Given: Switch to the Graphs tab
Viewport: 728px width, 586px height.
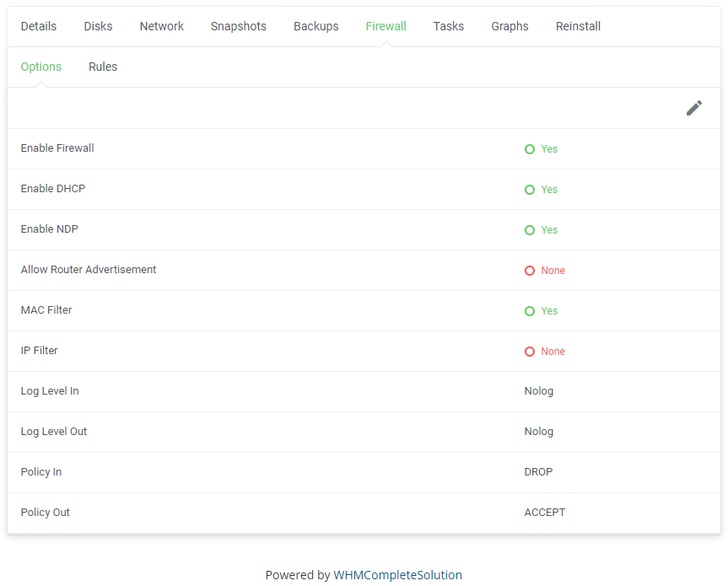Looking at the screenshot, I should 510,26.
